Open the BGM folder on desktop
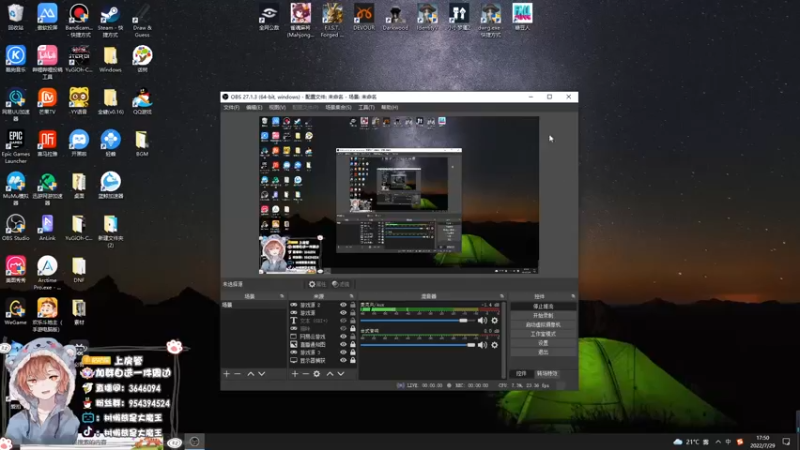800x450 pixels. (x=142, y=143)
